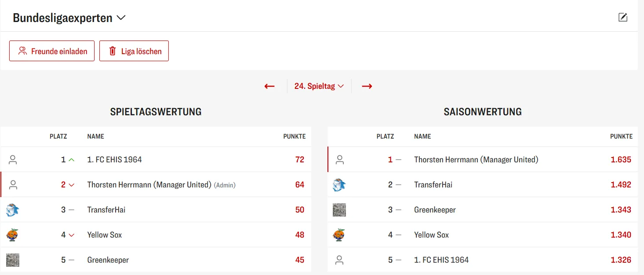Click Greenkeeper avatar in Spieltagswertung table
Viewport: 644px width, 275px height.
tap(13, 260)
